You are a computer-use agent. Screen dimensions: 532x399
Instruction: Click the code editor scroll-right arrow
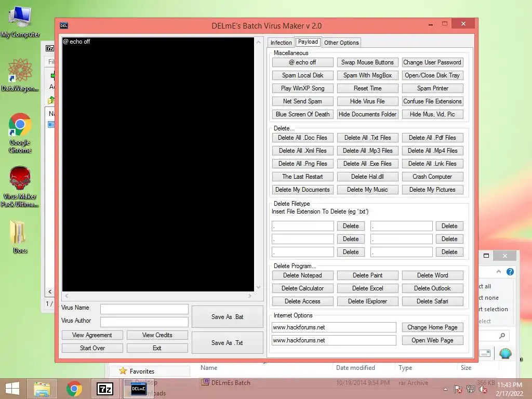pos(250,296)
